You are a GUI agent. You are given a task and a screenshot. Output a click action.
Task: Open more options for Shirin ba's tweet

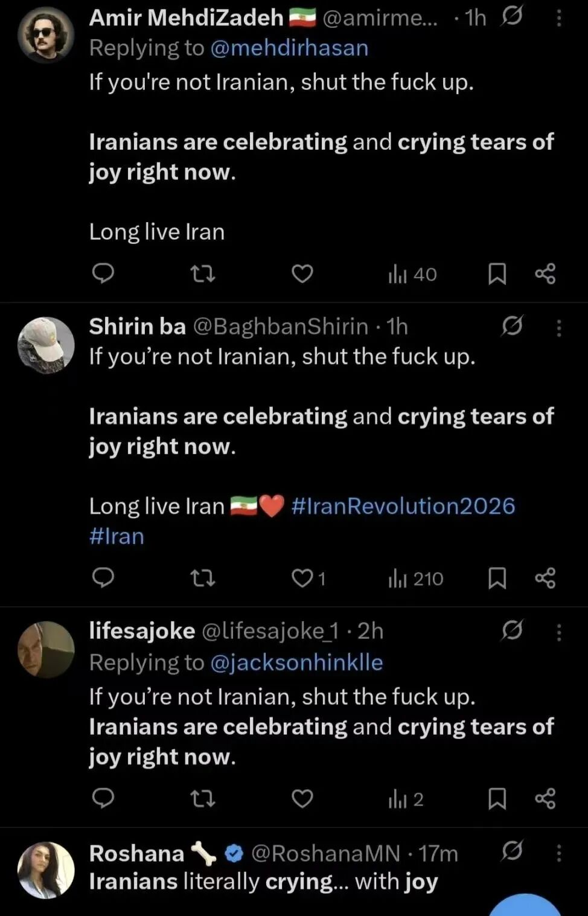tap(559, 327)
